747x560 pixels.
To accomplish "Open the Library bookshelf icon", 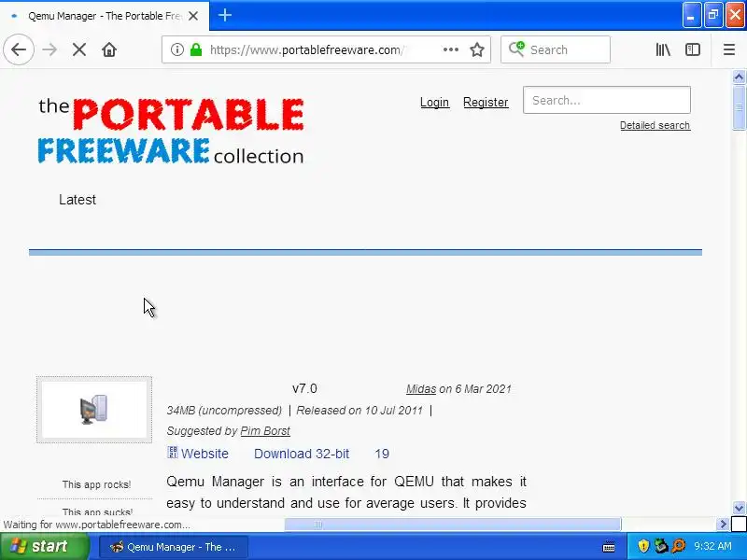I will click(663, 49).
